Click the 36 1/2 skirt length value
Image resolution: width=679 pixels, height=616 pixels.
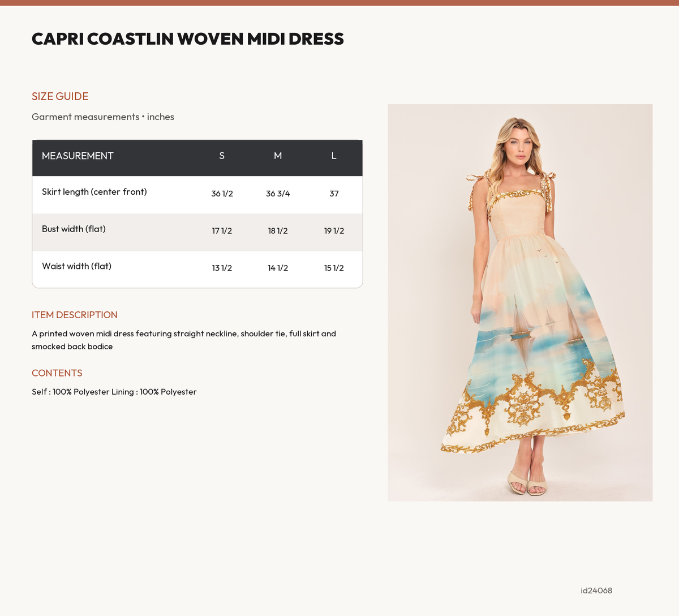click(x=222, y=194)
